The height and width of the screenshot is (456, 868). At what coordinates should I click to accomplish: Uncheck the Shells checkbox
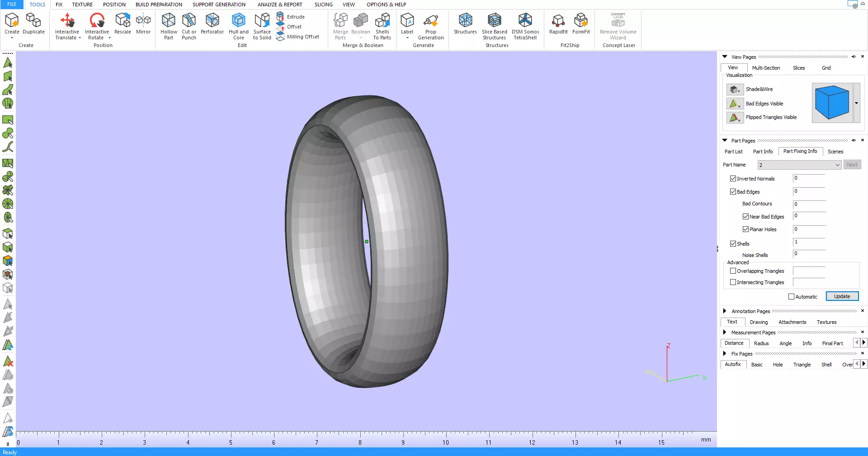click(733, 243)
